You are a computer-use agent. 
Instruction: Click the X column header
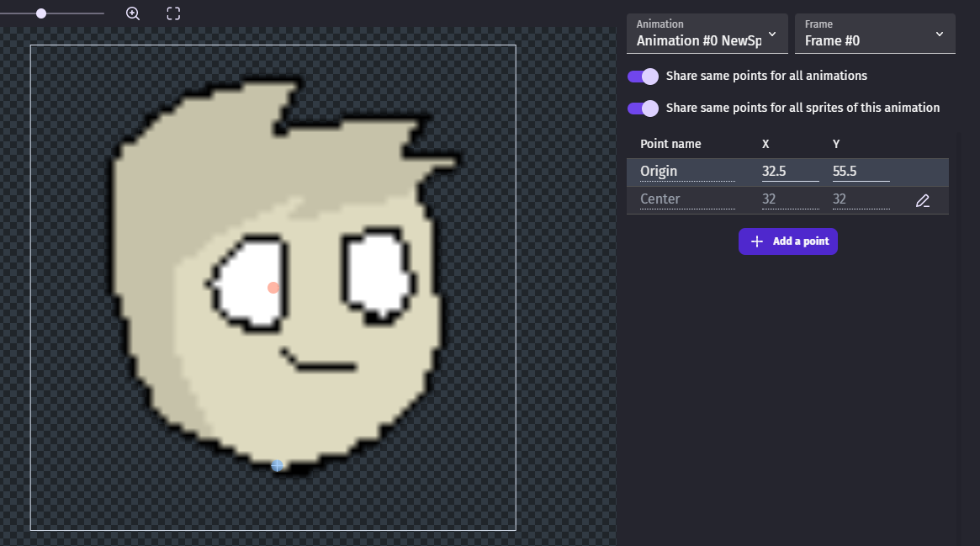[765, 144]
